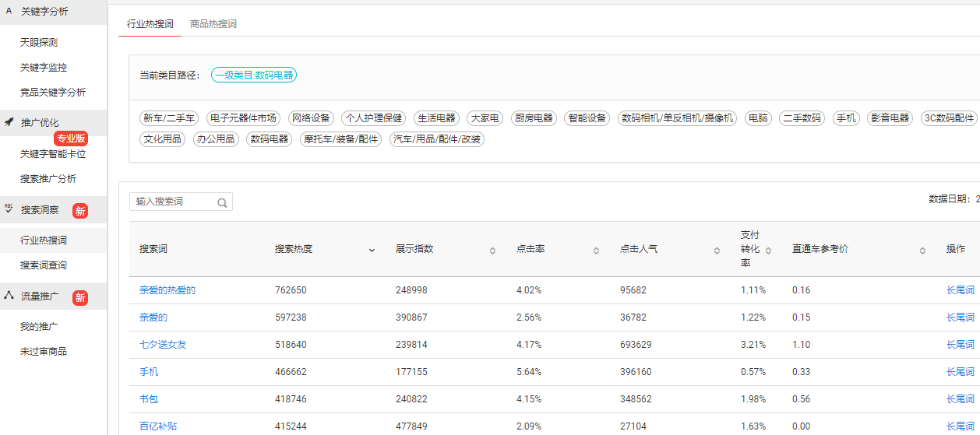This screenshot has height=435, width=980.
Task: Choose the 厨房电器 category tag
Action: pyautogui.click(x=534, y=118)
